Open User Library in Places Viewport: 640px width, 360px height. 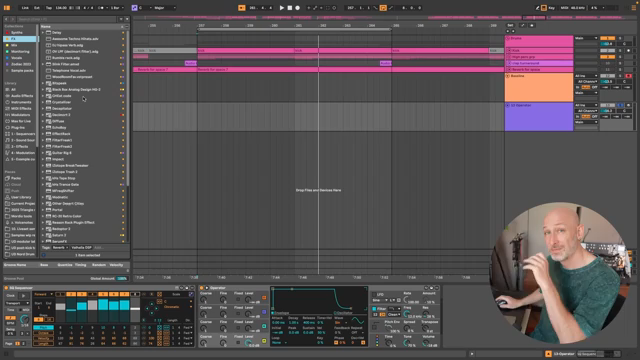21,197
